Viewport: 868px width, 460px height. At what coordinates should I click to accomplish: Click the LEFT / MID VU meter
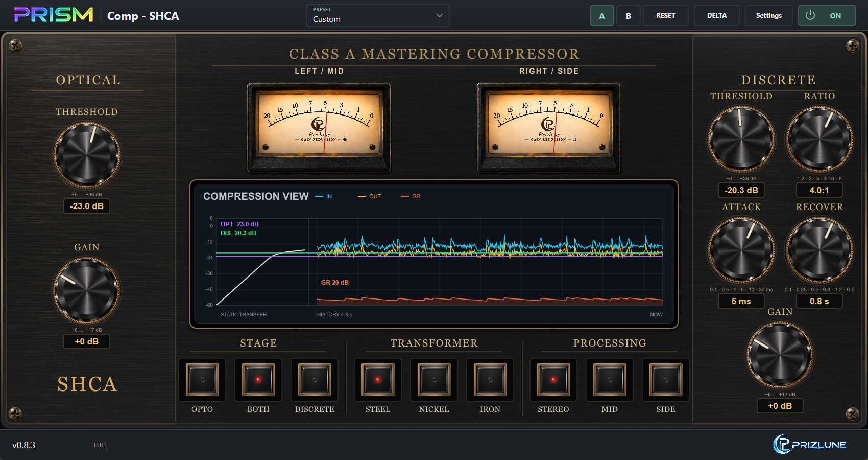click(319, 128)
